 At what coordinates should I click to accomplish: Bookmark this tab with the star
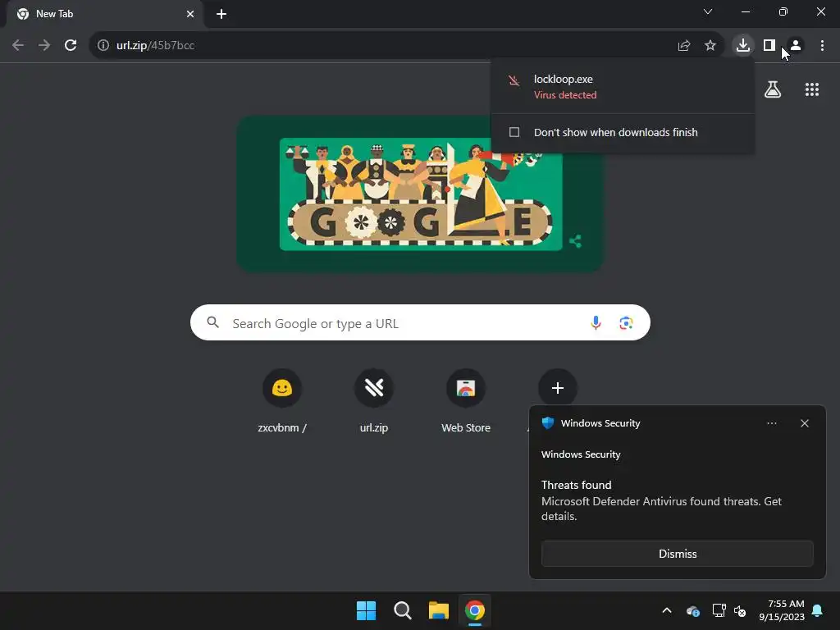(x=710, y=46)
